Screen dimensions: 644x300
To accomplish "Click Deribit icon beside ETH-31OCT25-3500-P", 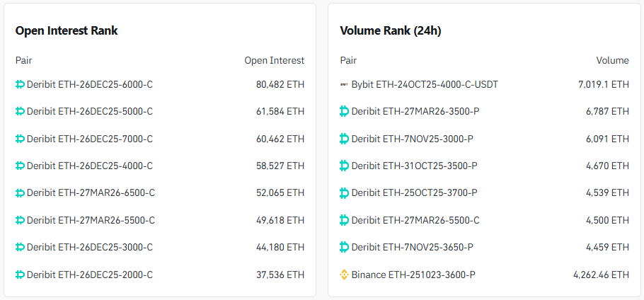I will tap(345, 166).
